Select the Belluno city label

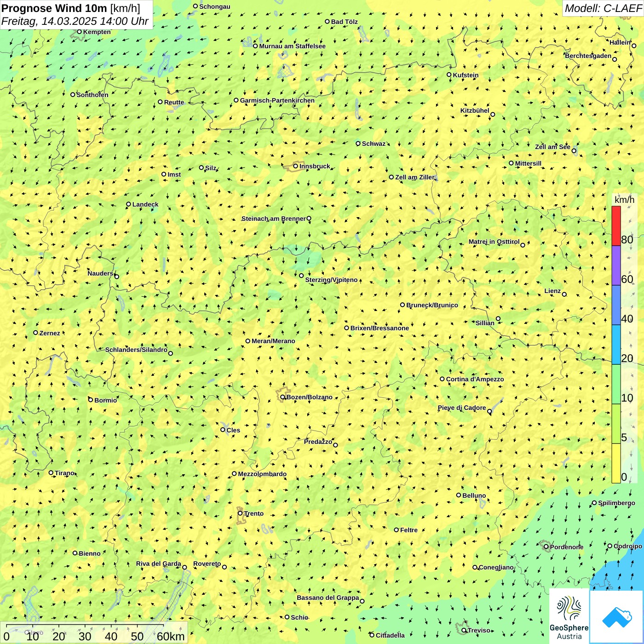click(474, 495)
